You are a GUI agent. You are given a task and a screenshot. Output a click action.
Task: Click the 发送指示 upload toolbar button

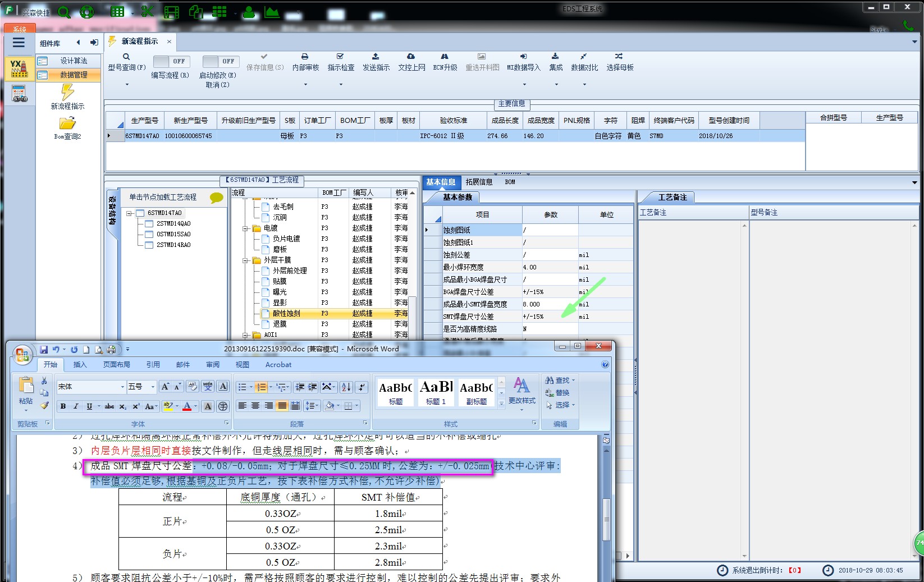376,62
